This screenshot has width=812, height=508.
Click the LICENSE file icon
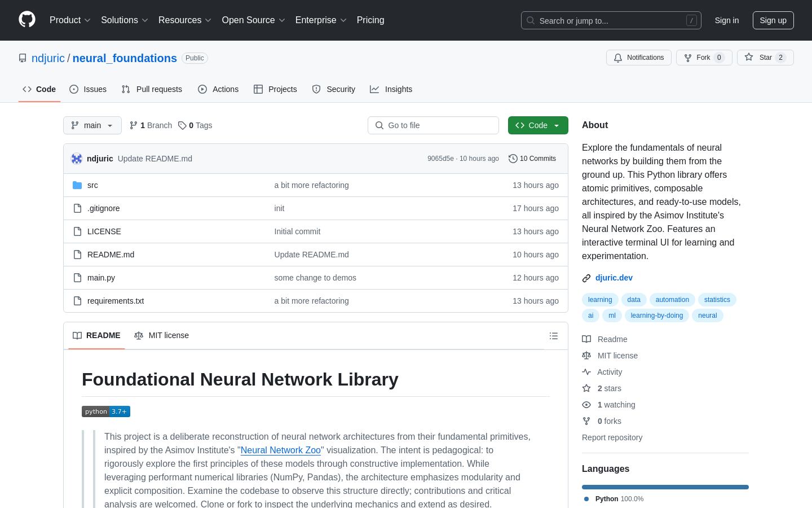(x=77, y=231)
